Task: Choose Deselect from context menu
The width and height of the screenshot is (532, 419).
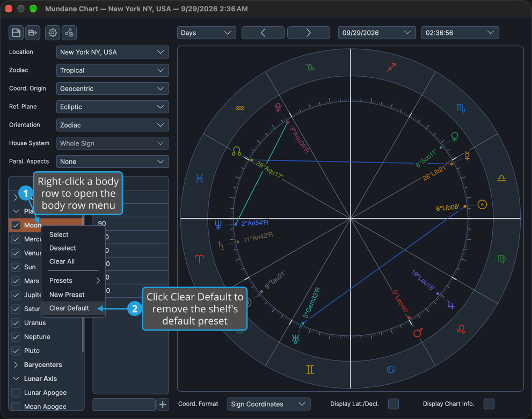Action: (x=74, y=248)
